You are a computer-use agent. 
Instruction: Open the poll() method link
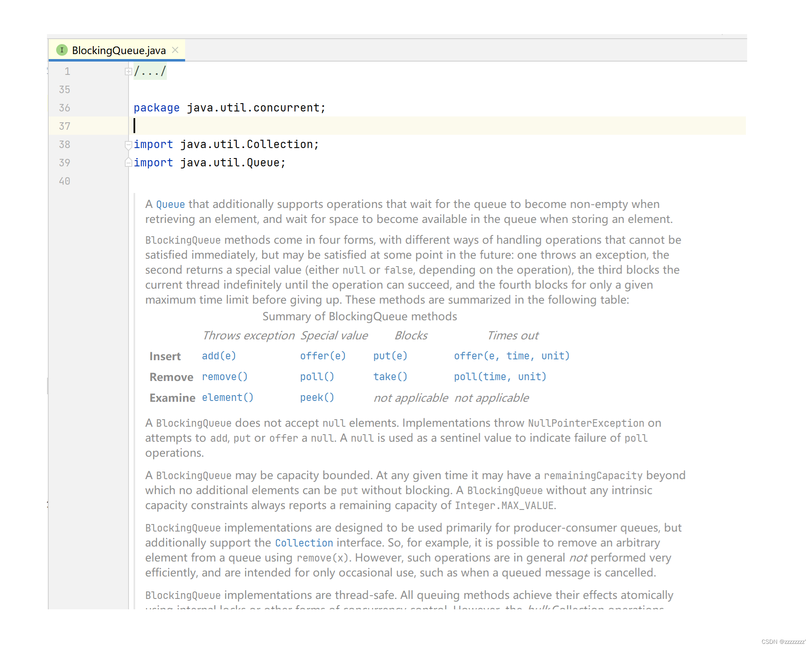tap(317, 377)
